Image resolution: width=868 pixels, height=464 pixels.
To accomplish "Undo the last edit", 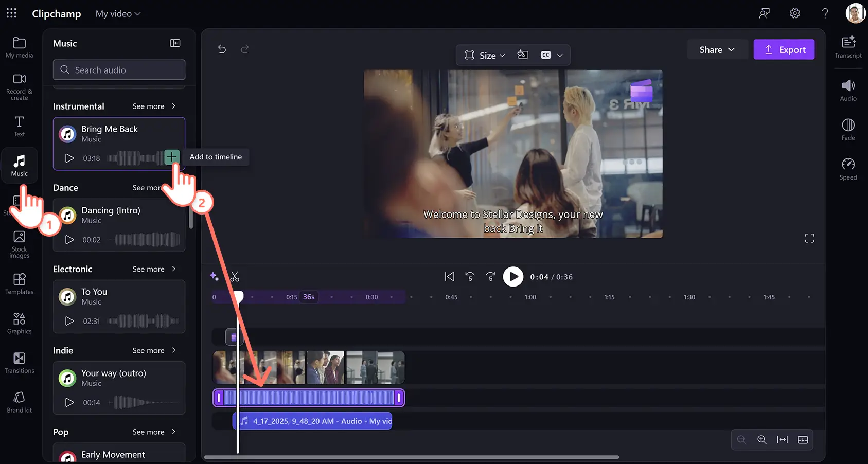I will [x=222, y=49].
